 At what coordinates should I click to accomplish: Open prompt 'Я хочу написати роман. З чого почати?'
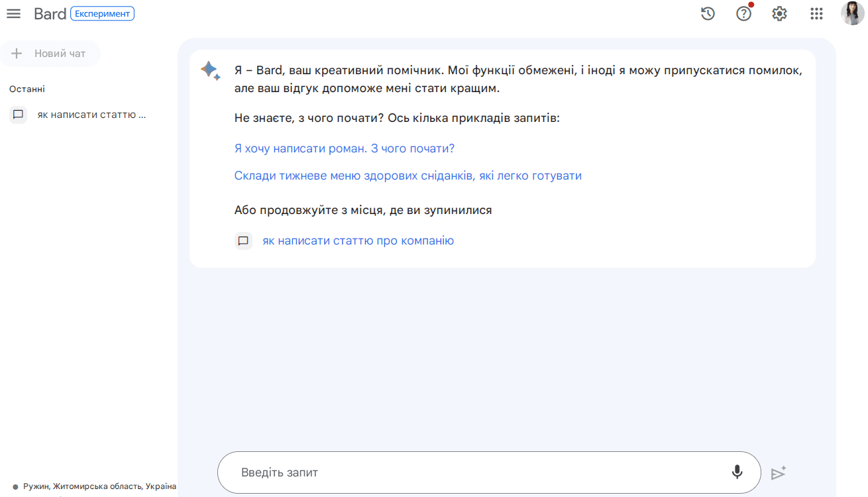pos(344,148)
